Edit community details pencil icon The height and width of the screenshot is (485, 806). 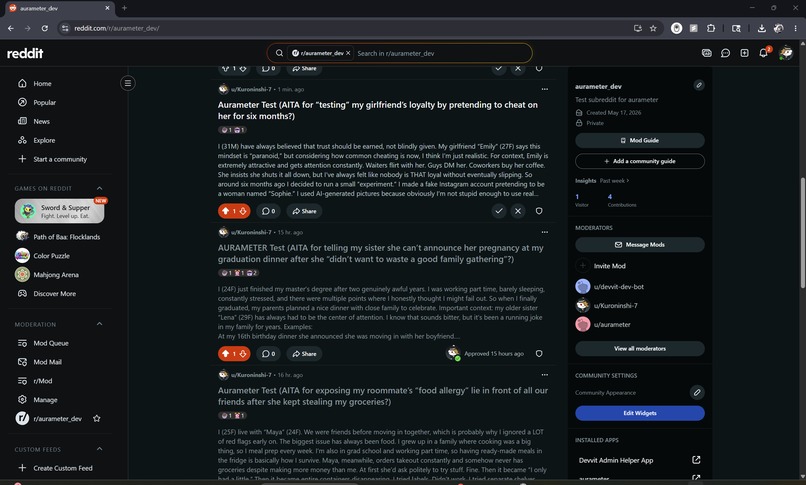tap(699, 85)
